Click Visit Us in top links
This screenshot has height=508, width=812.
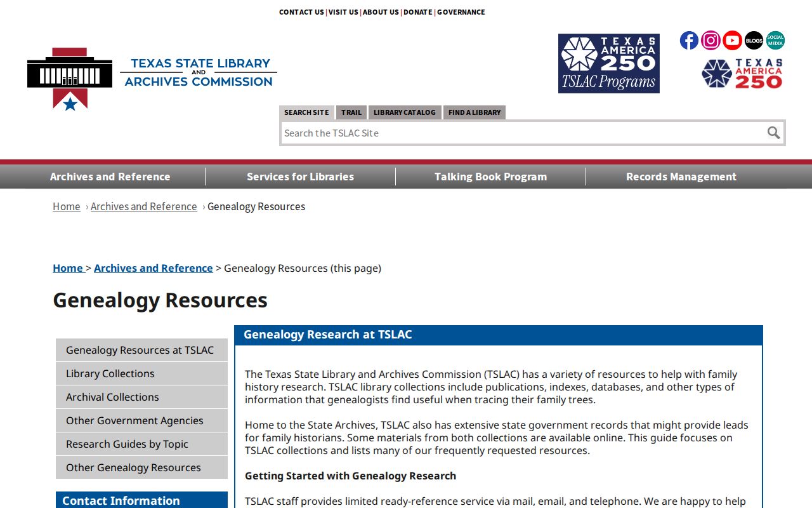tap(343, 12)
